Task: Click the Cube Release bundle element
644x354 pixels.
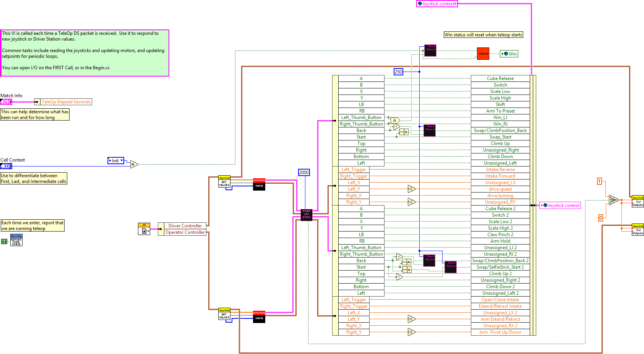Action: (x=500, y=78)
